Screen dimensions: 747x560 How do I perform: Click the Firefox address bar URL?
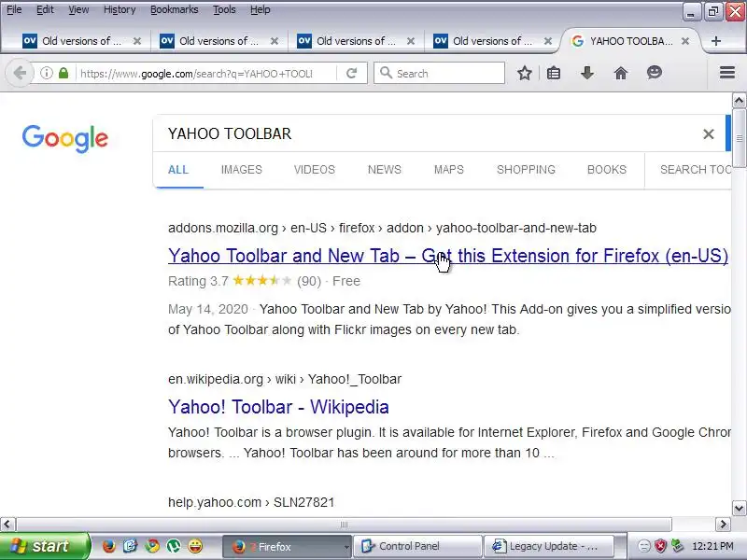196,74
